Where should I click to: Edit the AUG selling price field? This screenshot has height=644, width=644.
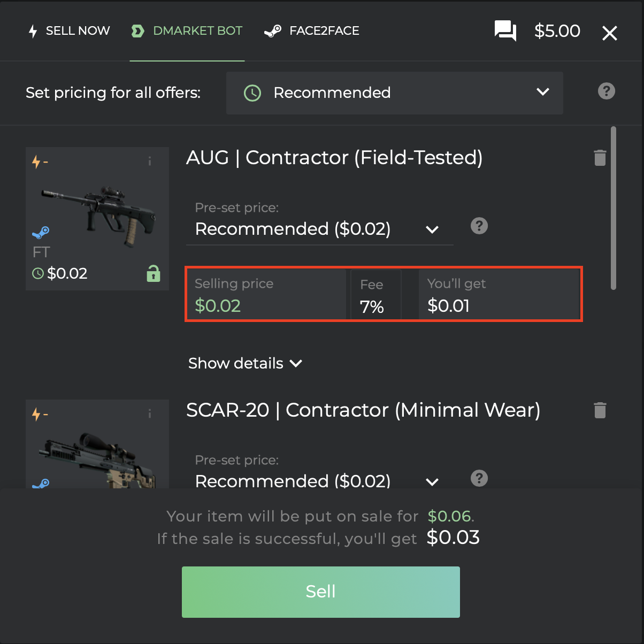coord(266,295)
